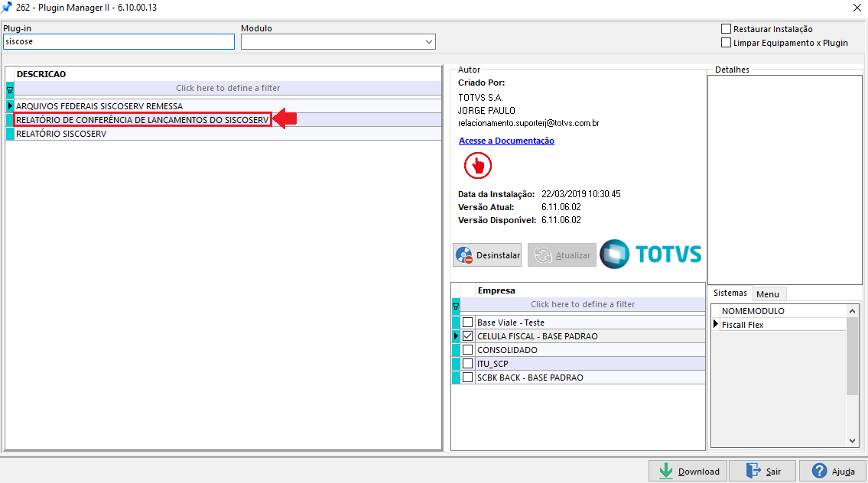Screen dimensions: 868x483
Task: Select the ITU_SCP checkbox
Action: click(x=468, y=364)
